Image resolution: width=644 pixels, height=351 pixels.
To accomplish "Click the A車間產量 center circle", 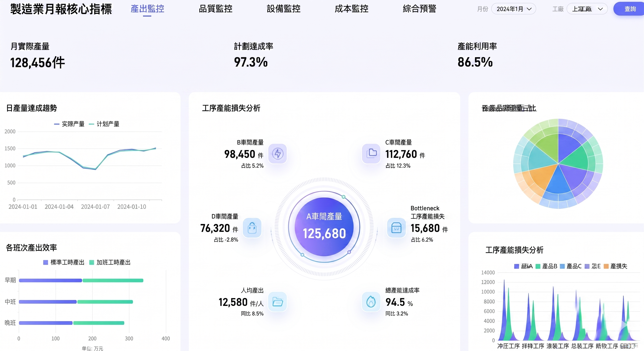I will pos(324,227).
